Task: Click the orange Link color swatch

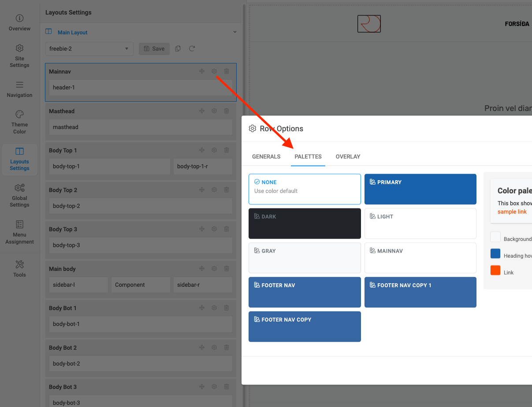Action: (x=495, y=270)
